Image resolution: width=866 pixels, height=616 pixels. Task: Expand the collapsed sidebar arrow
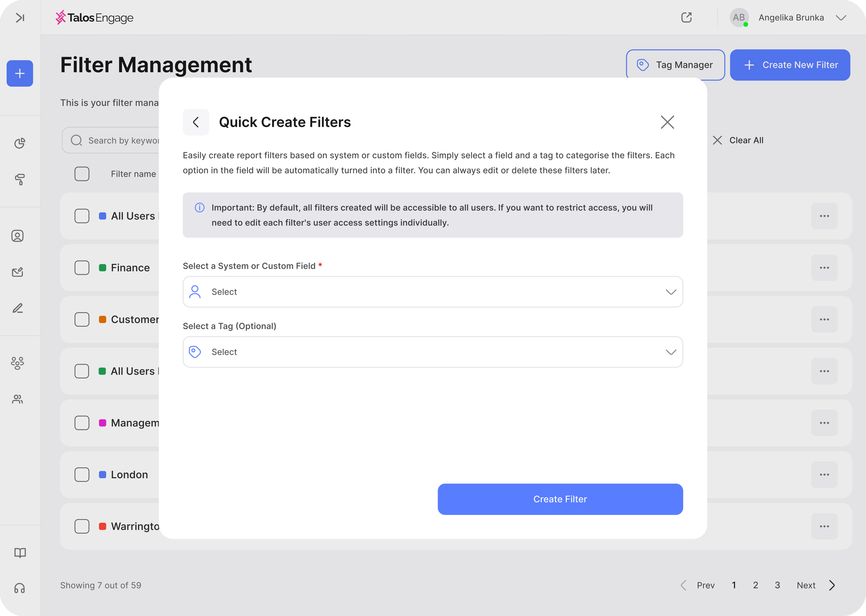[x=20, y=18]
